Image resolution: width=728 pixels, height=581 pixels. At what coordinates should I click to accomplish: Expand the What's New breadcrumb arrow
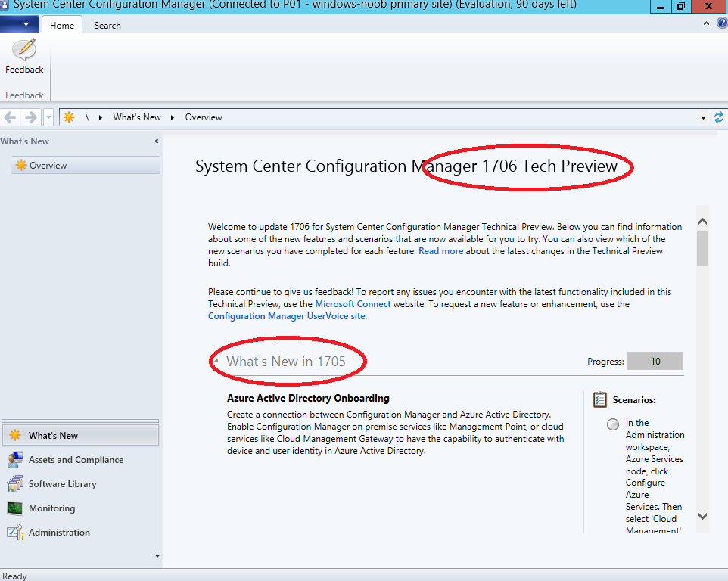(173, 117)
